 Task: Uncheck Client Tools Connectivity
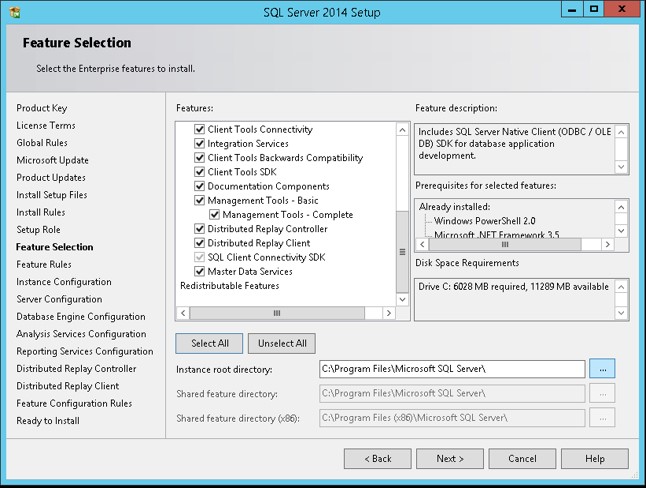[200, 130]
